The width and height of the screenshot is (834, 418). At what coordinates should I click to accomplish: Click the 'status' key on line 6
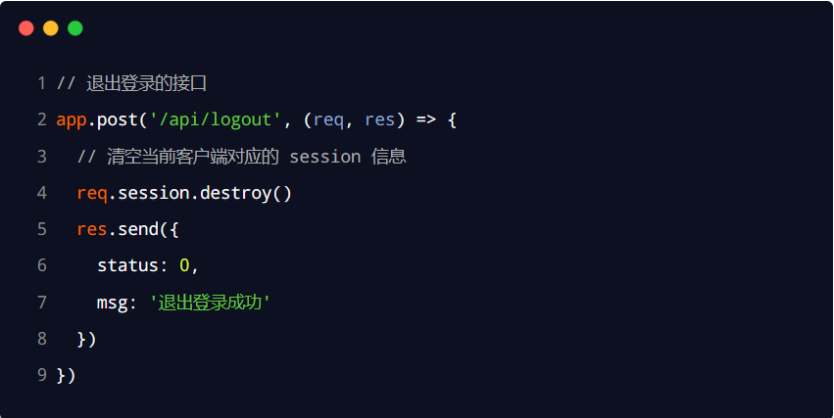[128, 265]
